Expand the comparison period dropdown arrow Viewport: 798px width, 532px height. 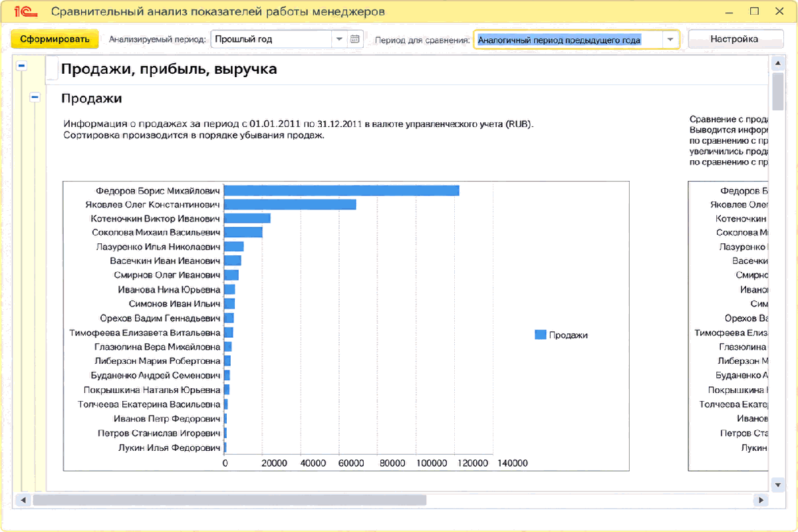670,40
